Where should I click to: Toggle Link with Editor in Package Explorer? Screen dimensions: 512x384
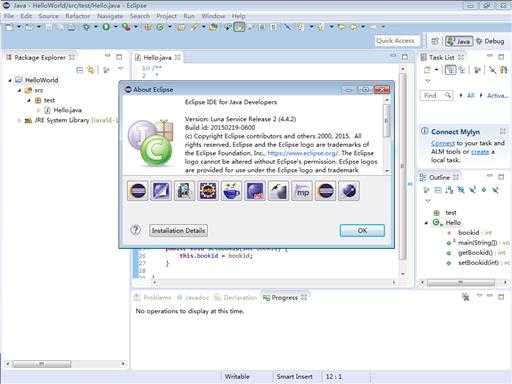91,70
